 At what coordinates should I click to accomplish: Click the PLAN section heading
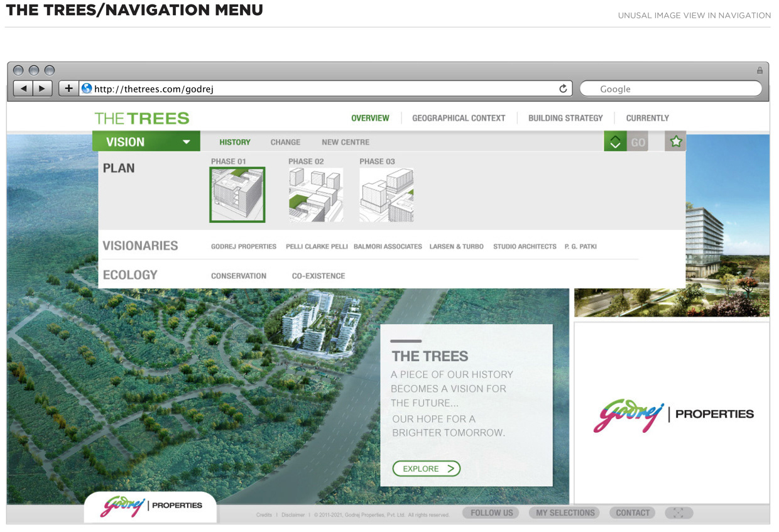click(119, 168)
